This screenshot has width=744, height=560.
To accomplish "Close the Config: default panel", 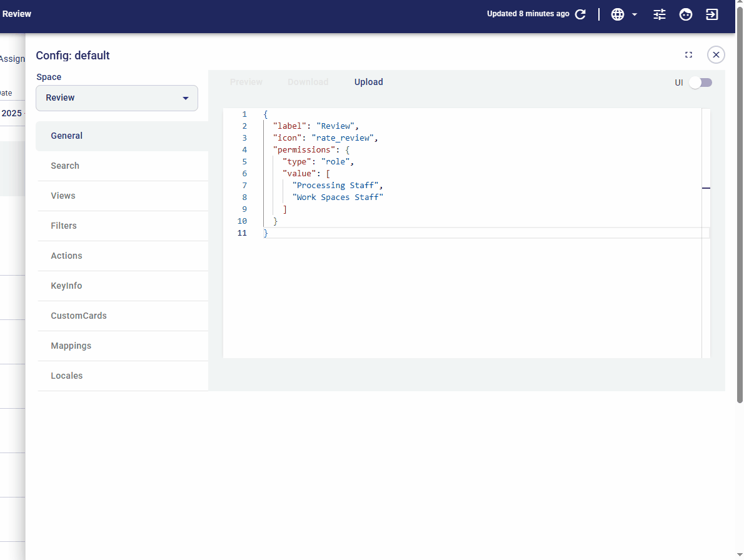I will click(716, 55).
